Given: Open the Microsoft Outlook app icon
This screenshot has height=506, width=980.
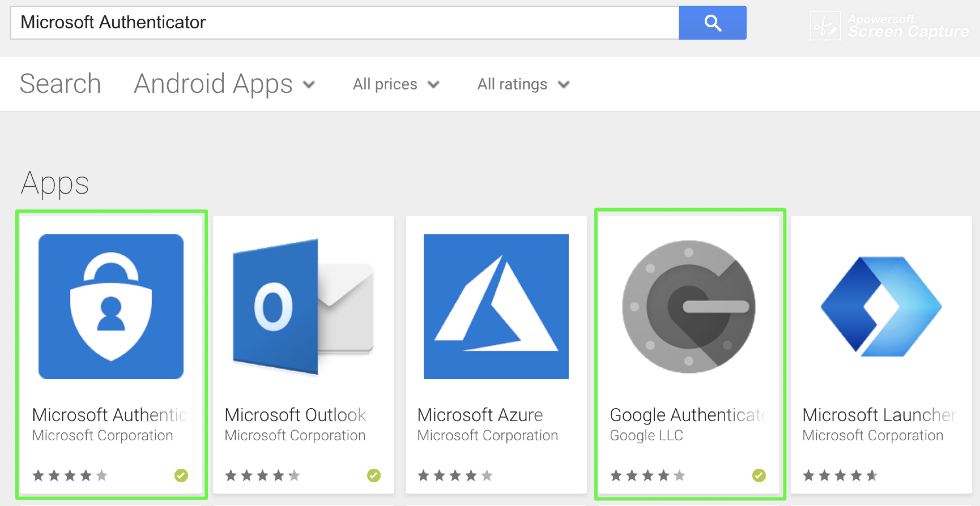Looking at the screenshot, I should [x=303, y=306].
